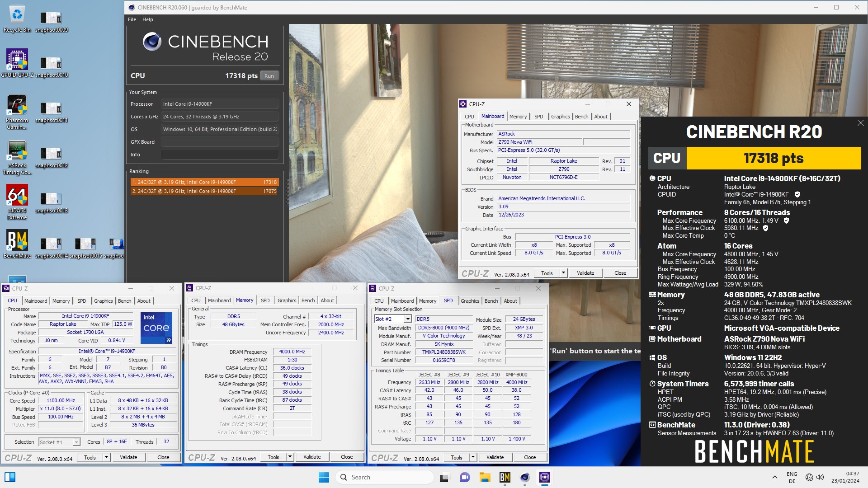Viewport: 868px width, 488px height.
Task: Click Validate in the CPU-Z CPU window
Action: [x=128, y=457]
